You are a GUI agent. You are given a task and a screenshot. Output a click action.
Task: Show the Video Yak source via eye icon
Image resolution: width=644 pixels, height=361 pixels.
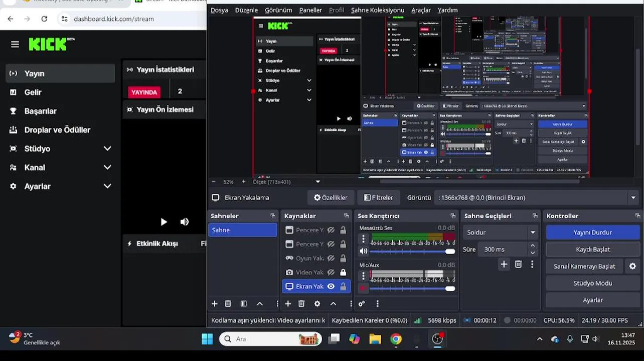(x=331, y=272)
